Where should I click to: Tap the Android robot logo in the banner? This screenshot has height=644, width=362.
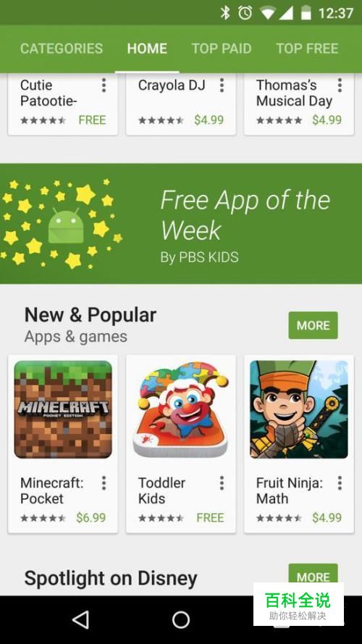point(66,225)
